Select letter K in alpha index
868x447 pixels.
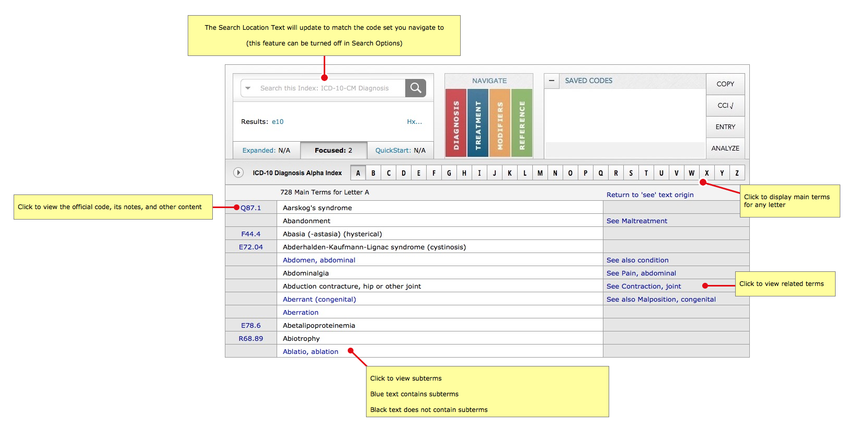(x=510, y=173)
